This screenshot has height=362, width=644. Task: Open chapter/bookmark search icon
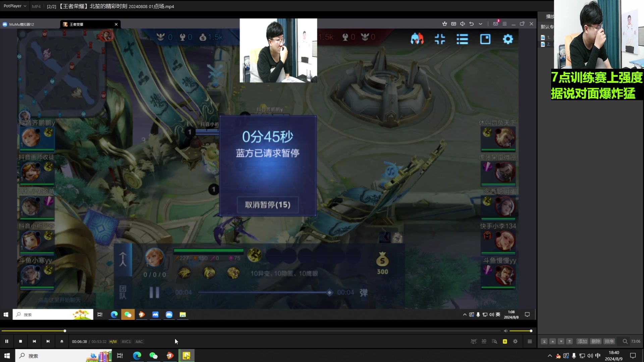click(494, 341)
